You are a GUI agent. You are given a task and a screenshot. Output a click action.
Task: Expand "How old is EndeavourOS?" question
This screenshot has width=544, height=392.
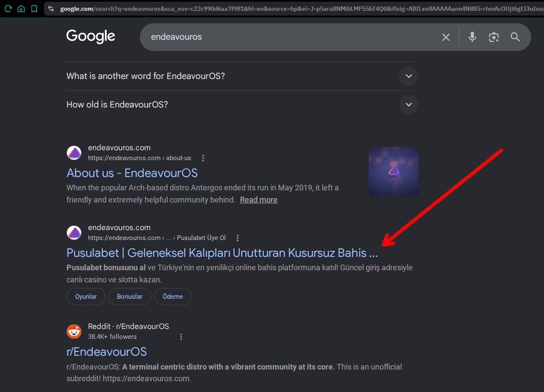coord(242,104)
